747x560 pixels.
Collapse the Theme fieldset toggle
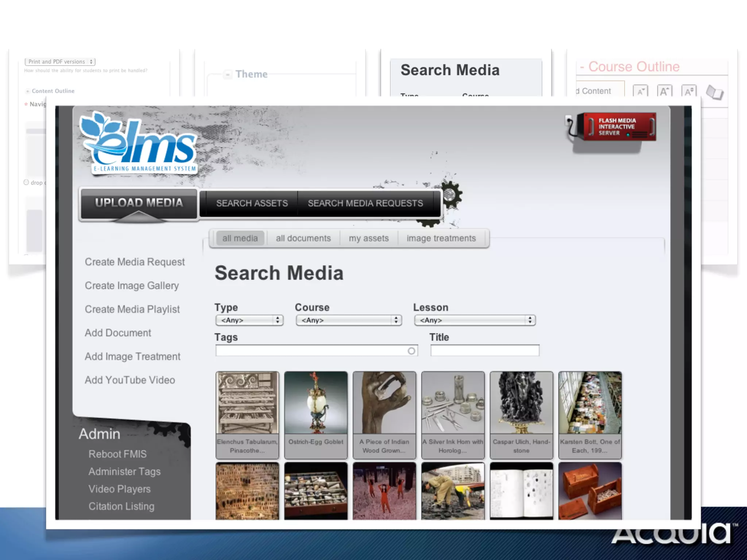point(228,74)
